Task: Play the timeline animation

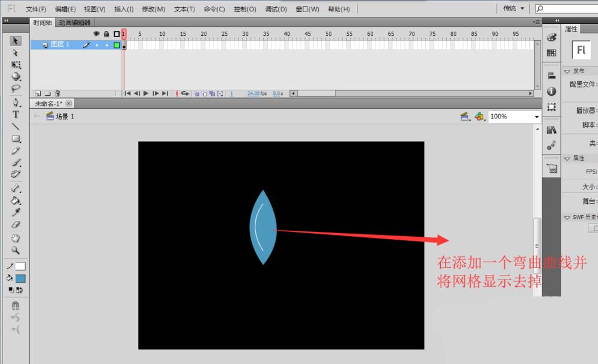Action: [146, 93]
